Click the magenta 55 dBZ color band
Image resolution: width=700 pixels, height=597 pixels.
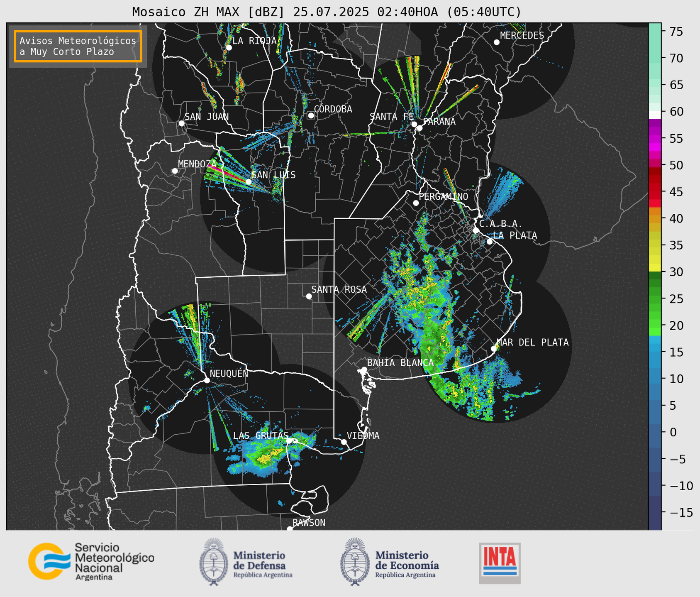[655, 138]
